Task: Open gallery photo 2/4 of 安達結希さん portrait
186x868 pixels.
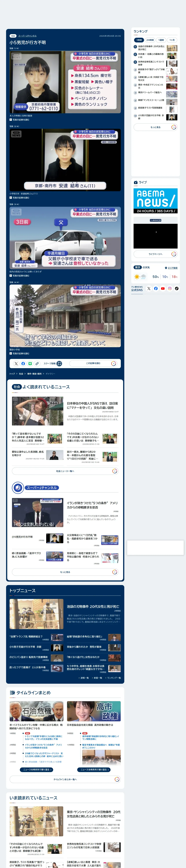Action: 65,160
